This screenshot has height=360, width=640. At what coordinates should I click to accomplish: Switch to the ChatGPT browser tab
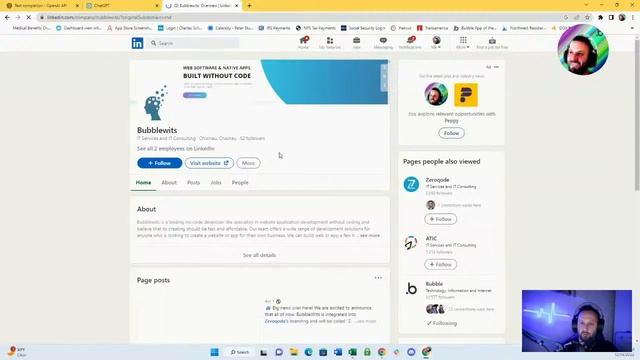[x=122, y=6]
